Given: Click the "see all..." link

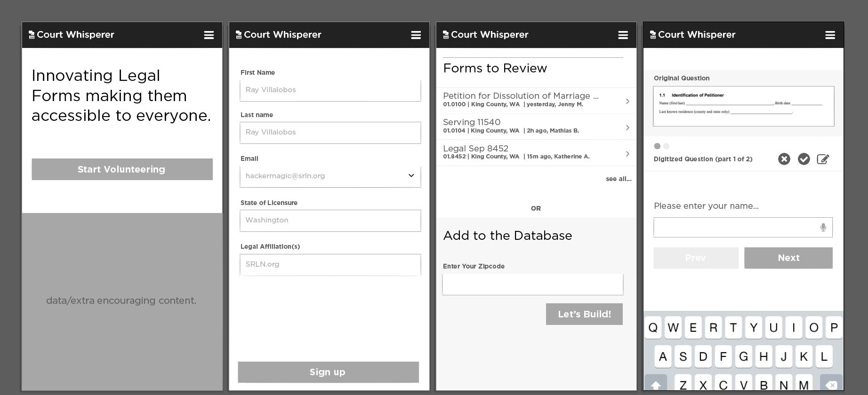Looking at the screenshot, I should [618, 179].
